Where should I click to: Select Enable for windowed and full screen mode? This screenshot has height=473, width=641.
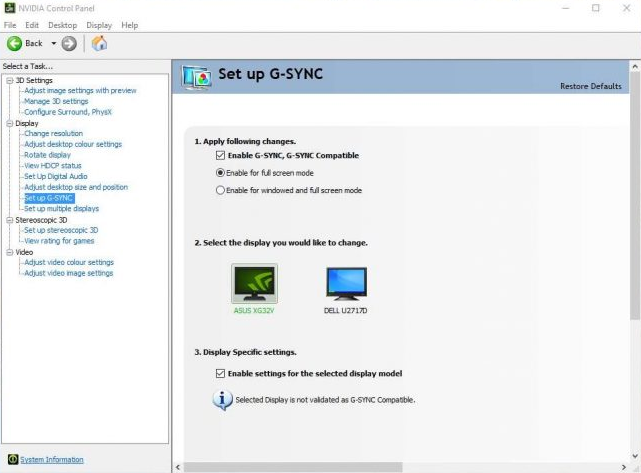[x=220, y=190]
